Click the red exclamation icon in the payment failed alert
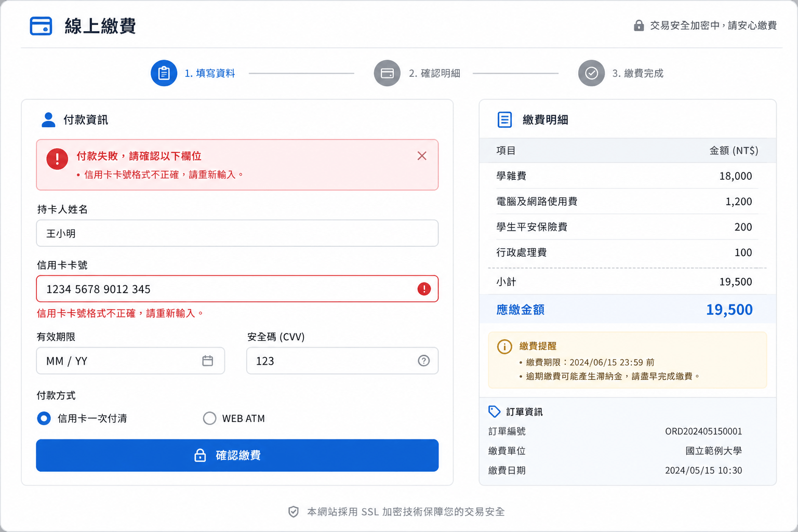 pyautogui.click(x=57, y=159)
